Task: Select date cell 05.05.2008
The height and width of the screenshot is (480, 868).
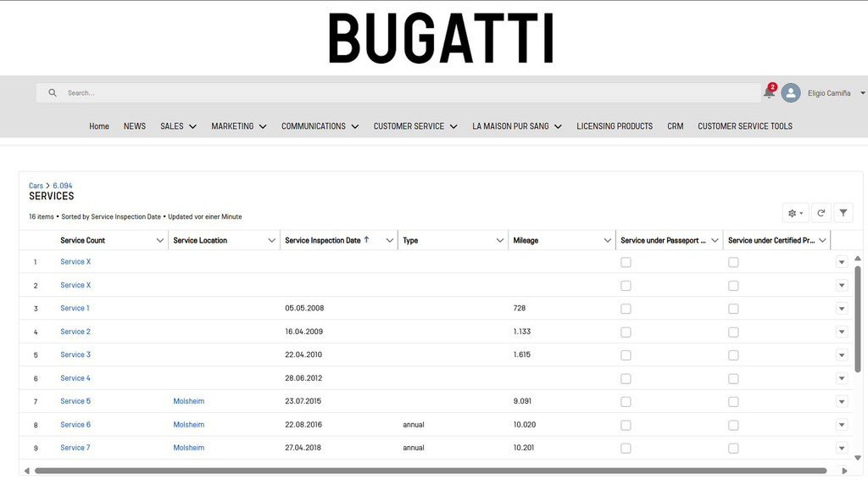Action: (304, 308)
